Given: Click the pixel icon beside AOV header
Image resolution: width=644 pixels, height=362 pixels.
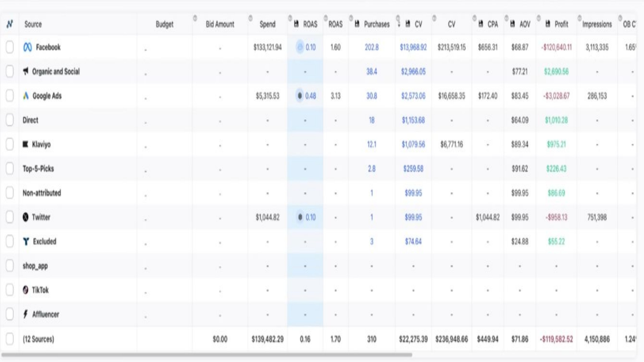Looking at the screenshot, I should pyautogui.click(x=512, y=24).
